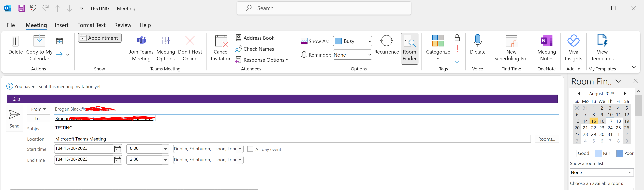Open Meeting Notes in OneNote
Viewport: 644px width, 190px height.
click(547, 41)
